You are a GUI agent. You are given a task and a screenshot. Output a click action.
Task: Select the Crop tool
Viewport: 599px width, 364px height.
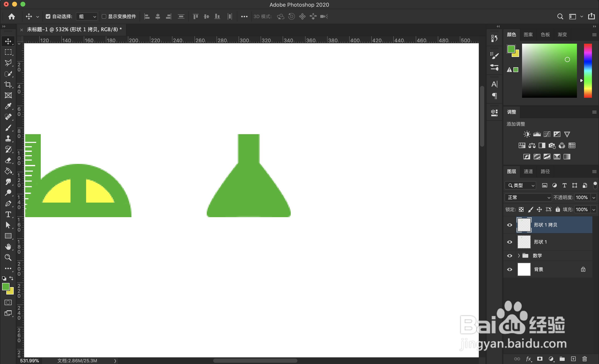tap(8, 85)
